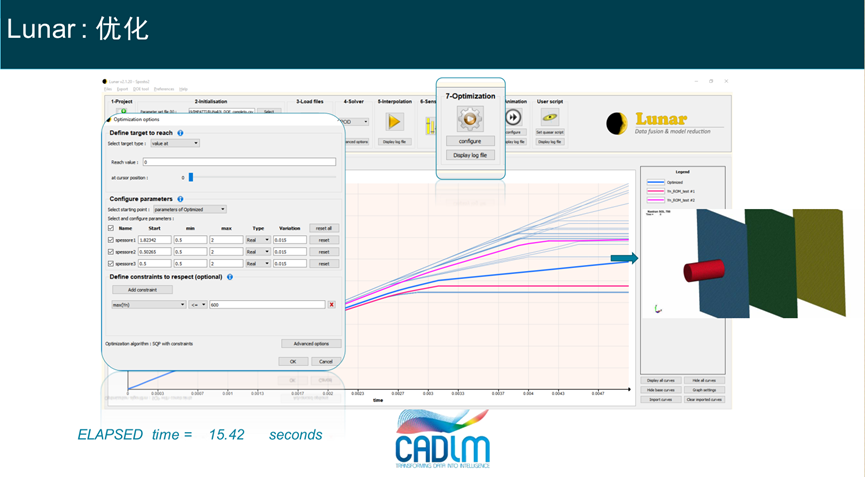Click the parameter set file path field
865x477 pixels.
coord(222,111)
